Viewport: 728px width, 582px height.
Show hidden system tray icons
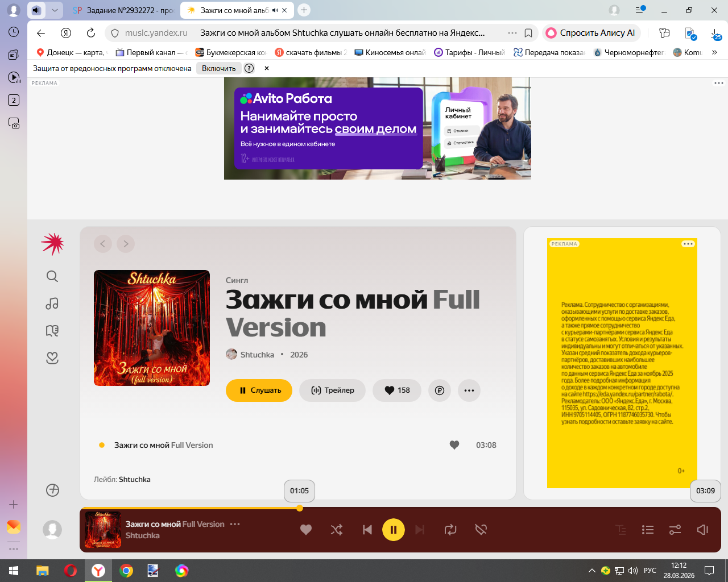(592, 571)
